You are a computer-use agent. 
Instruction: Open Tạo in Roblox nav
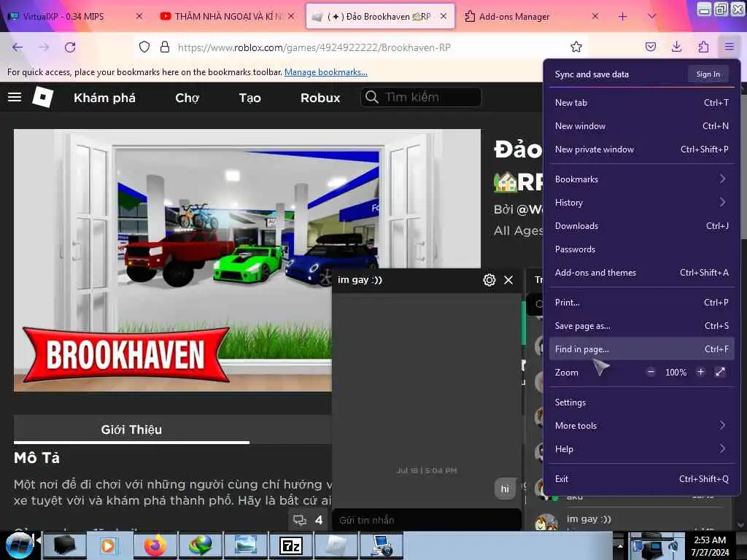point(249,98)
